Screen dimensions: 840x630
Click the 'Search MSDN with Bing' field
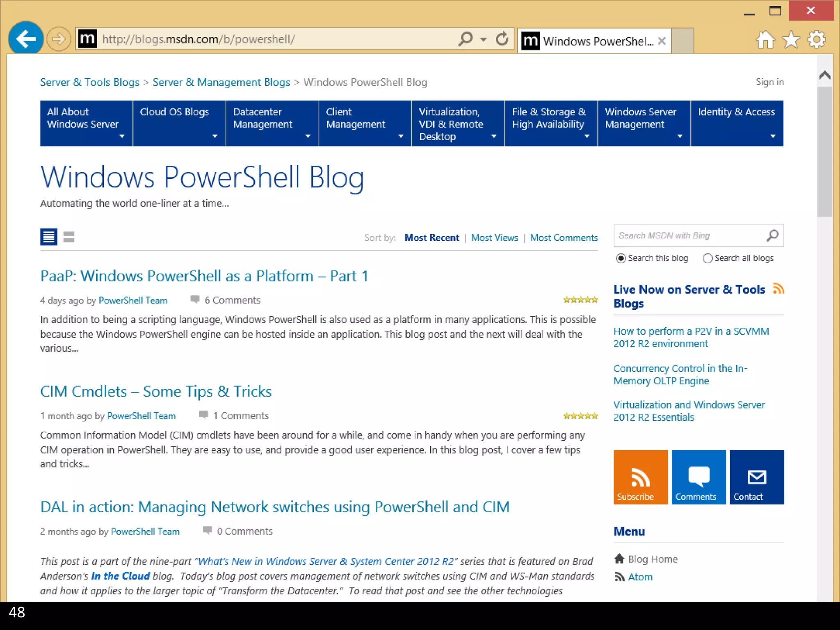tap(689, 235)
